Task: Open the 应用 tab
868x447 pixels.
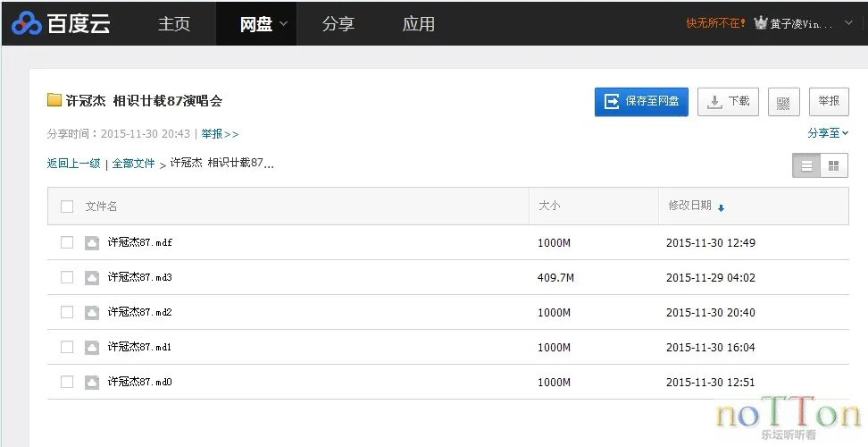Action: (419, 24)
